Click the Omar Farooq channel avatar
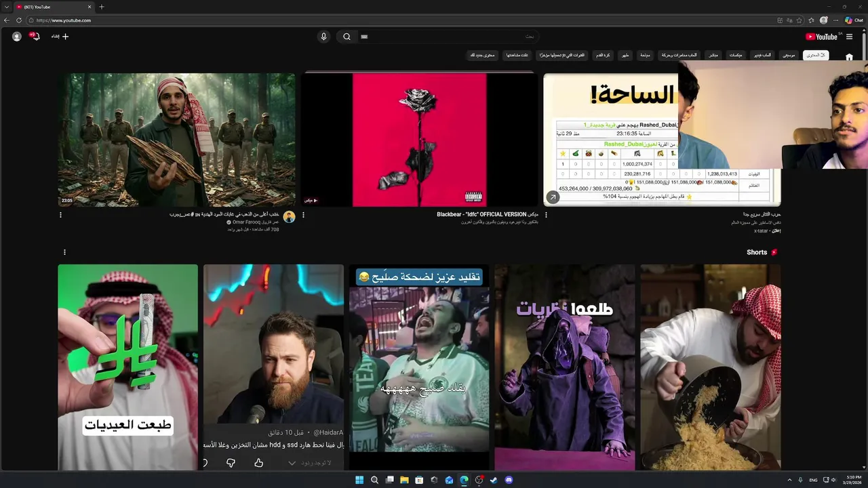This screenshot has width=868, height=488. 289,217
